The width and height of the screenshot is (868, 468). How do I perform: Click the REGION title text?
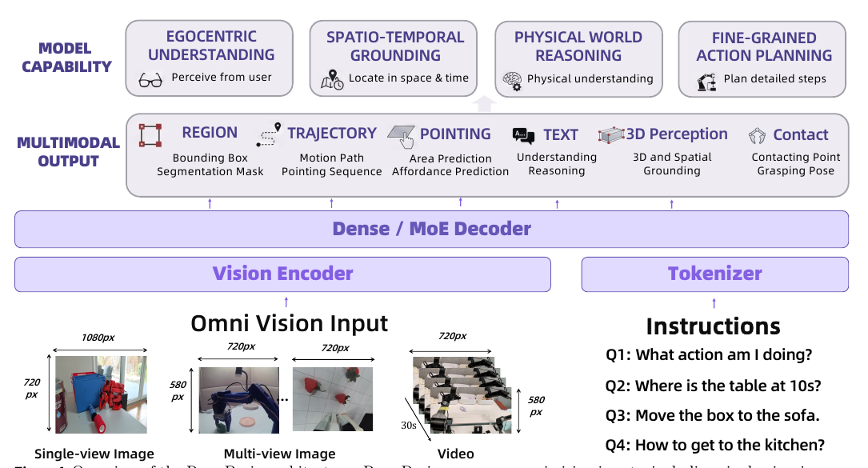(210, 132)
